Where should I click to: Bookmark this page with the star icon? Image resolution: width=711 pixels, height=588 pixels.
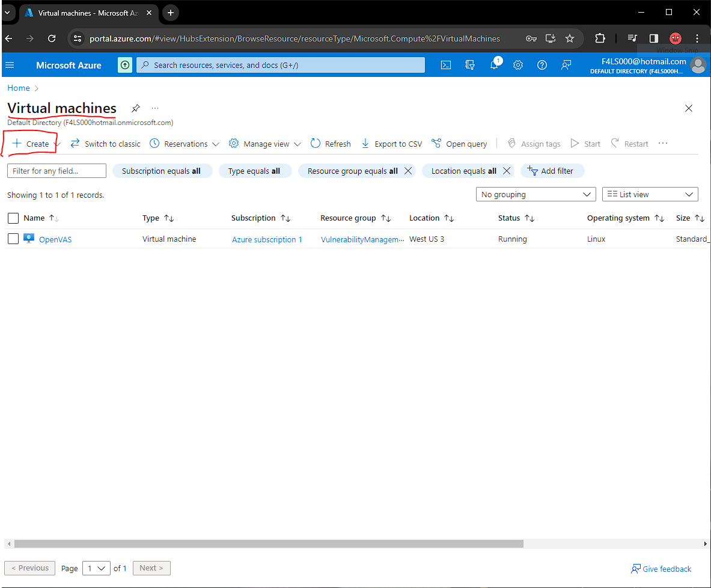click(x=570, y=38)
